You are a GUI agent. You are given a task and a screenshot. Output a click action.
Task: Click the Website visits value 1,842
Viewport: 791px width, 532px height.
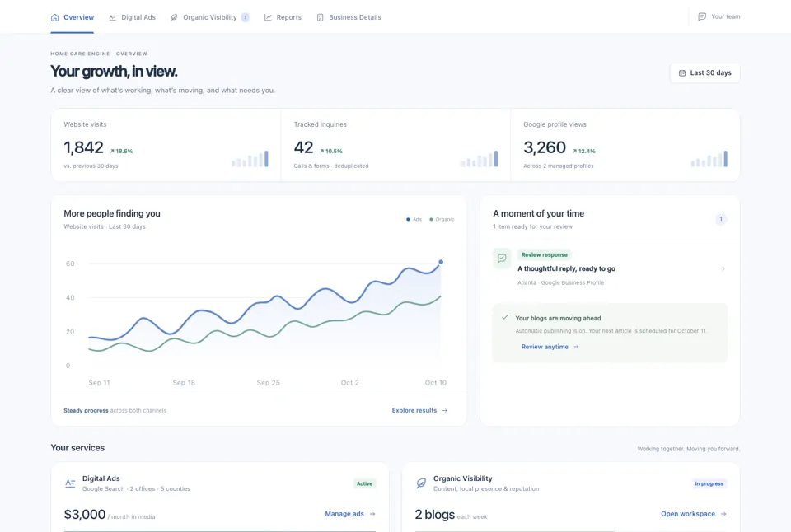click(x=84, y=147)
